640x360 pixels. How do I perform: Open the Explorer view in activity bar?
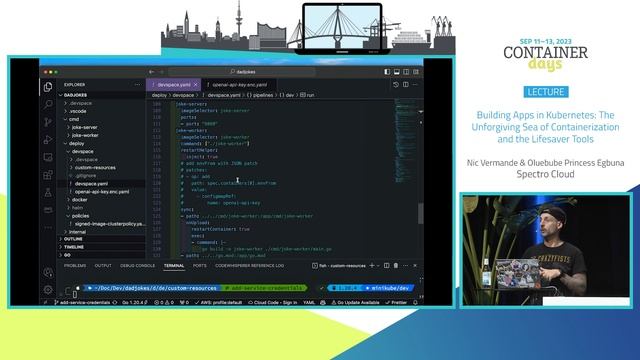coord(48,87)
